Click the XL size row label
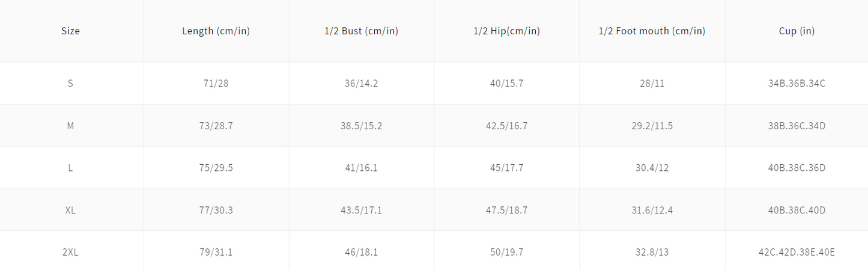 pyautogui.click(x=70, y=210)
